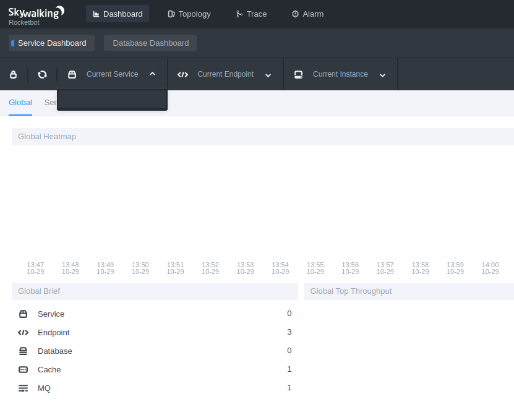Click the Endpoint code icon in Global Brief
This screenshot has height=420, width=514.
pos(23,332)
